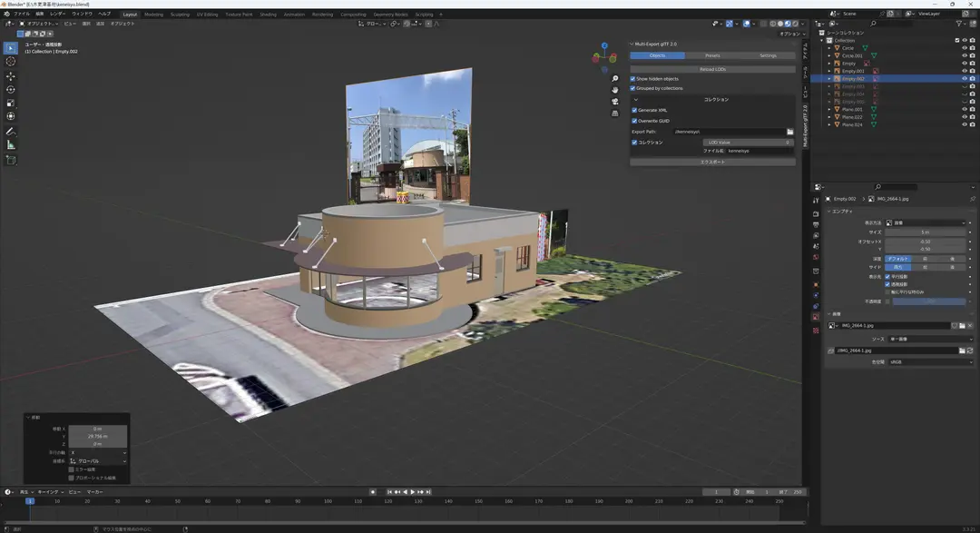Viewport: 980px width, 533px height.
Task: Open the オブジェクト menu in viewport header
Action: coord(122,24)
